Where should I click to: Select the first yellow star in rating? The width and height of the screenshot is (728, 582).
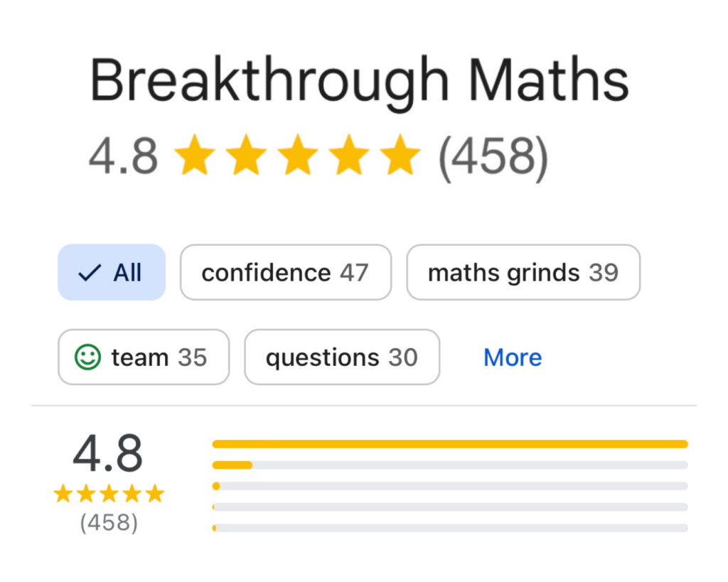click(196, 153)
